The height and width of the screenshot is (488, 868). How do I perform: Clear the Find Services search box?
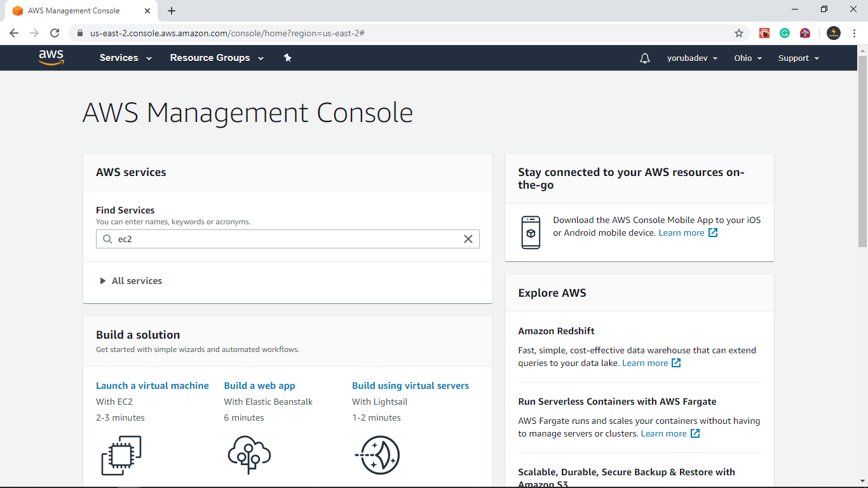468,239
